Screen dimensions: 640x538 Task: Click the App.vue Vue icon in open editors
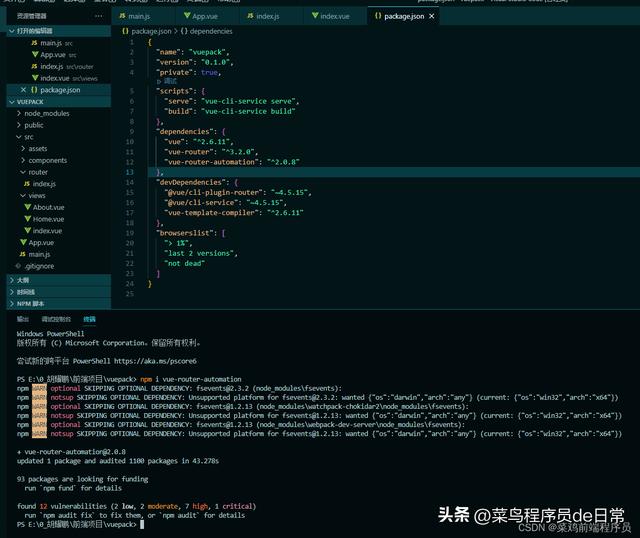click(x=35, y=54)
